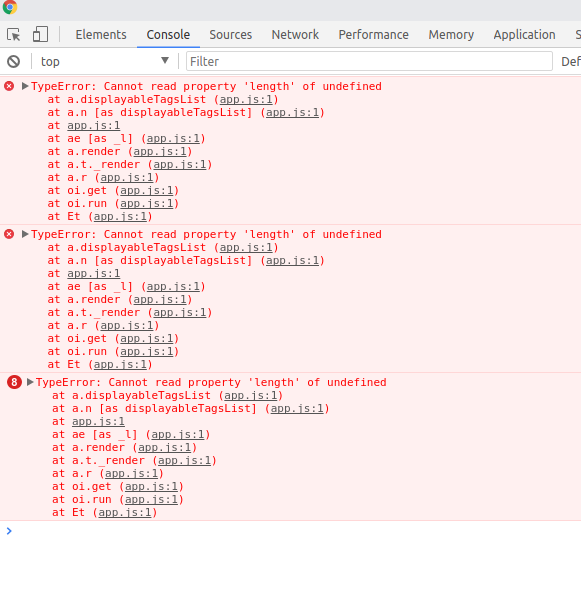This screenshot has width=581, height=599.
Task: Click the second TypeError message text
Action: (x=206, y=234)
